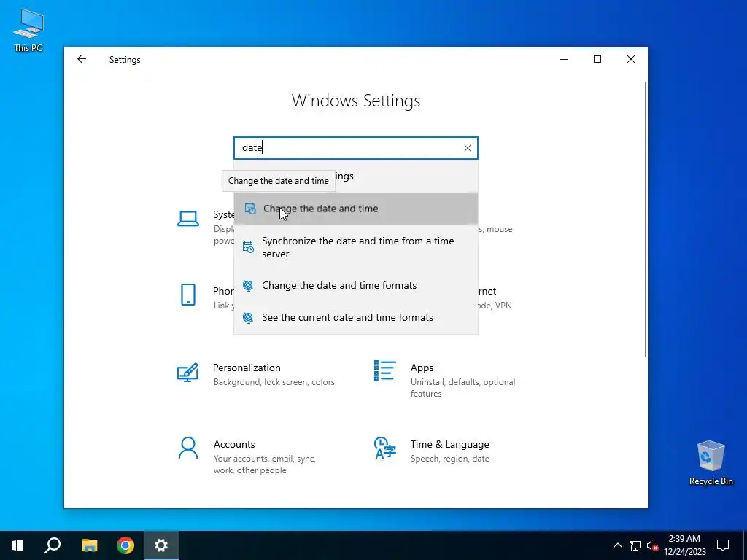The height and width of the screenshot is (560, 747).
Task: Click 'Speech, region, date' text
Action: click(449, 459)
